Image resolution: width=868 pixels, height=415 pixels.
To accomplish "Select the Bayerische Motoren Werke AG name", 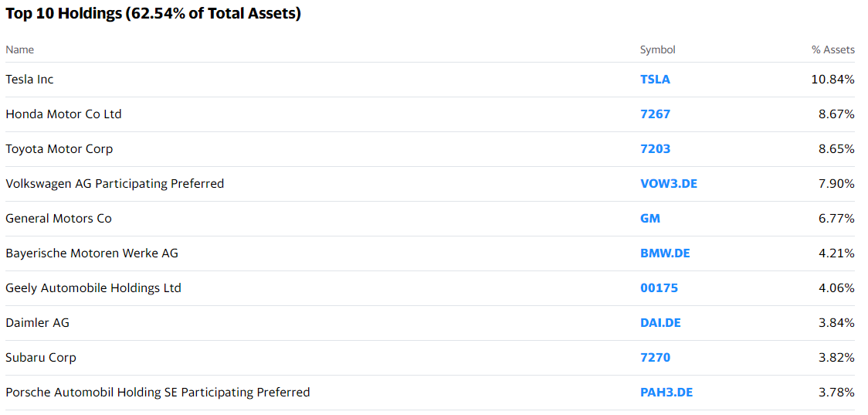I will (92, 253).
